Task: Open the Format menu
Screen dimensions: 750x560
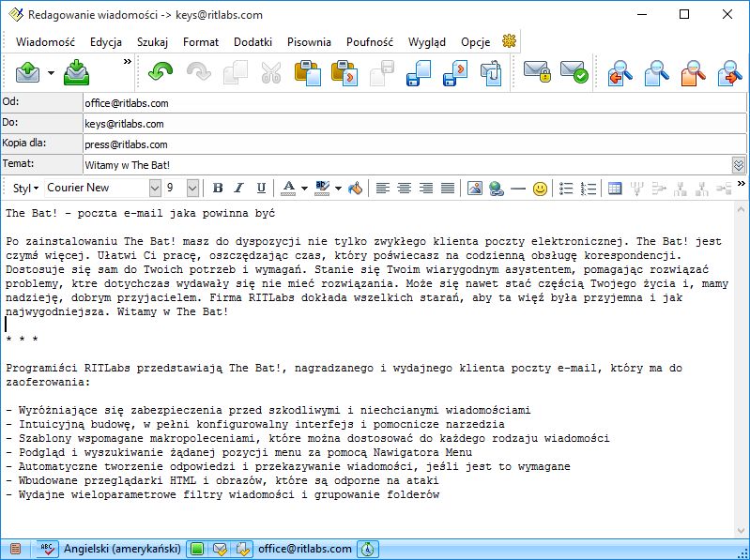Action: 201,42
